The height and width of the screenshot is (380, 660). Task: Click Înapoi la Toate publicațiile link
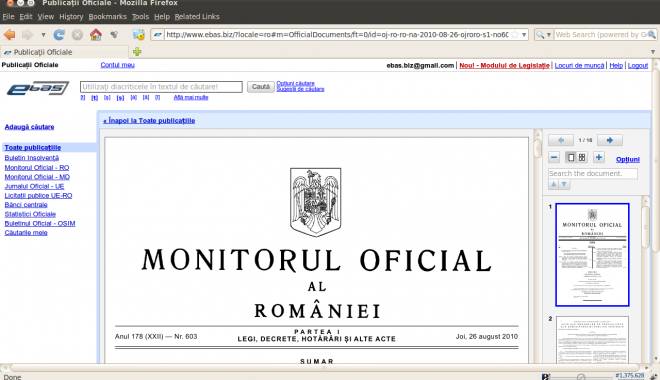149,121
